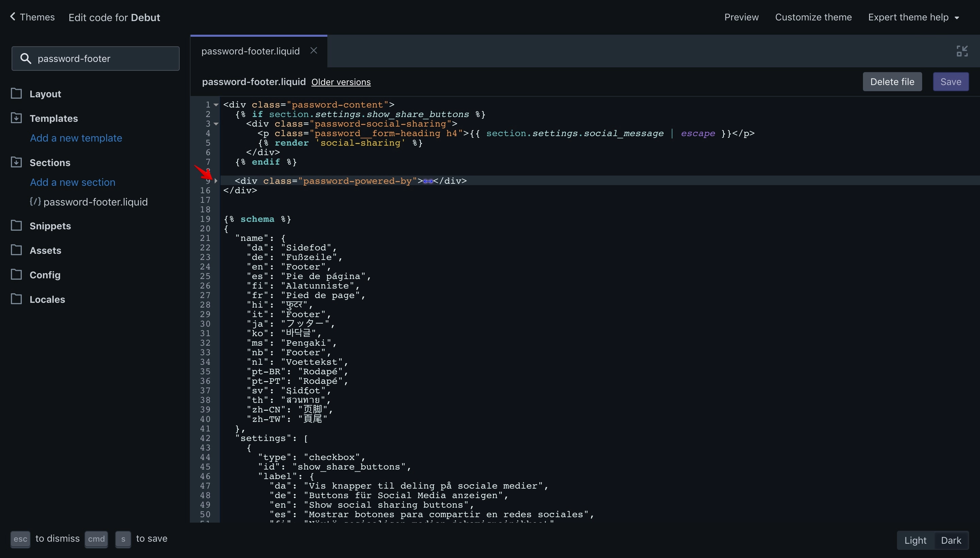Click 'social-sharing' render text line 5
Viewport: 980px width, 558px height.
360,143
